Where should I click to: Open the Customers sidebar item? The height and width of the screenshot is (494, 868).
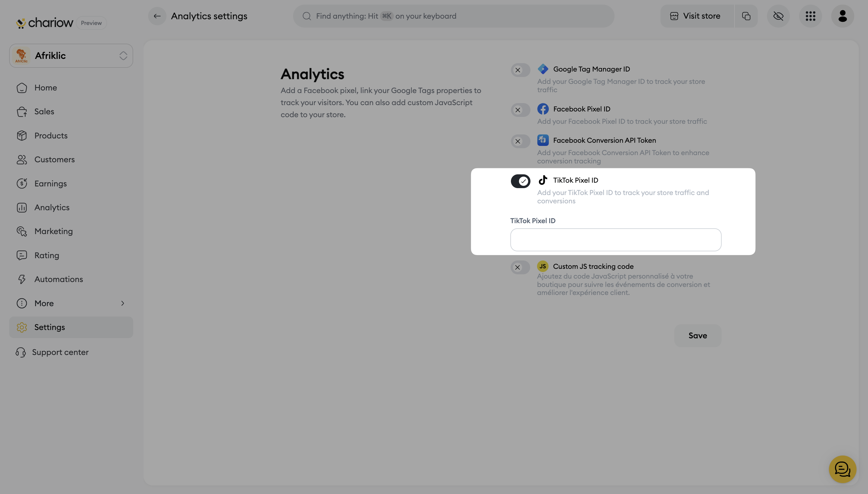(54, 159)
